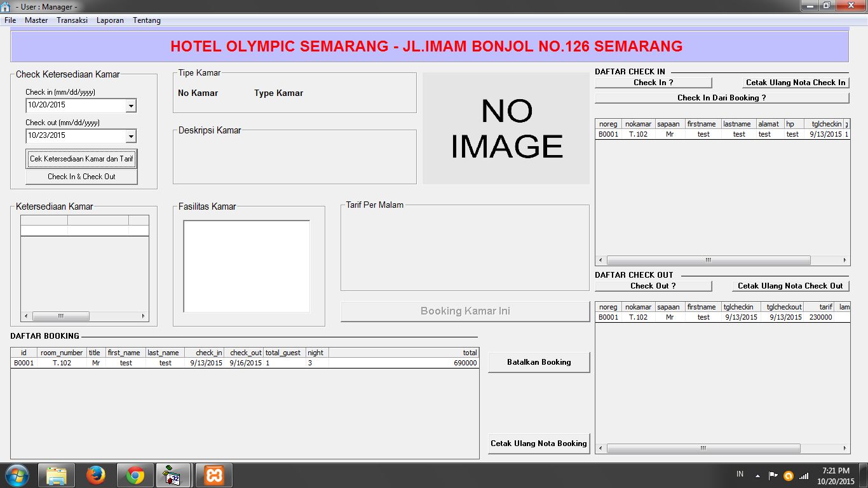868x488 pixels.
Task: Click Cetak Ulang Nota Booking button
Action: [x=539, y=444]
